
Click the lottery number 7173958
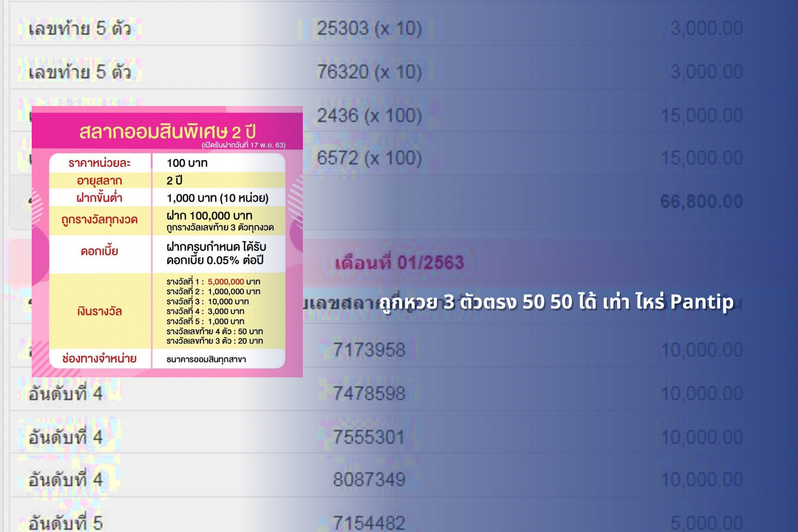click(x=369, y=350)
